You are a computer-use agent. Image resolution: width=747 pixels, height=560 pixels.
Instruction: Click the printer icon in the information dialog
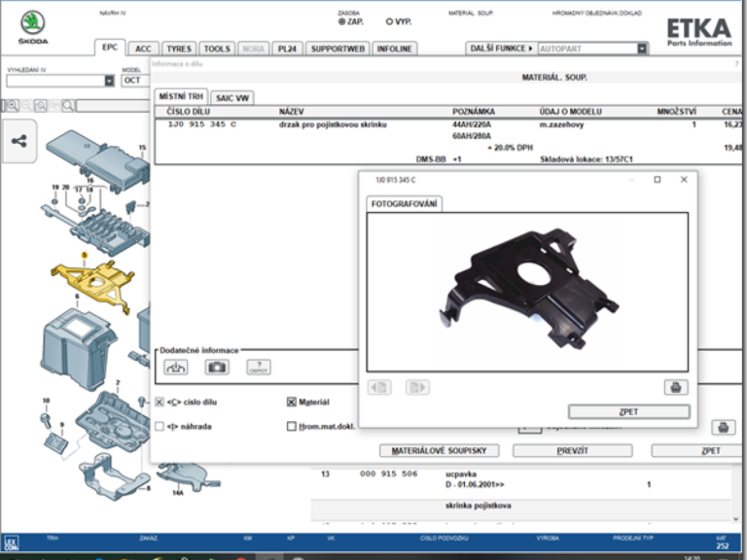(x=723, y=427)
